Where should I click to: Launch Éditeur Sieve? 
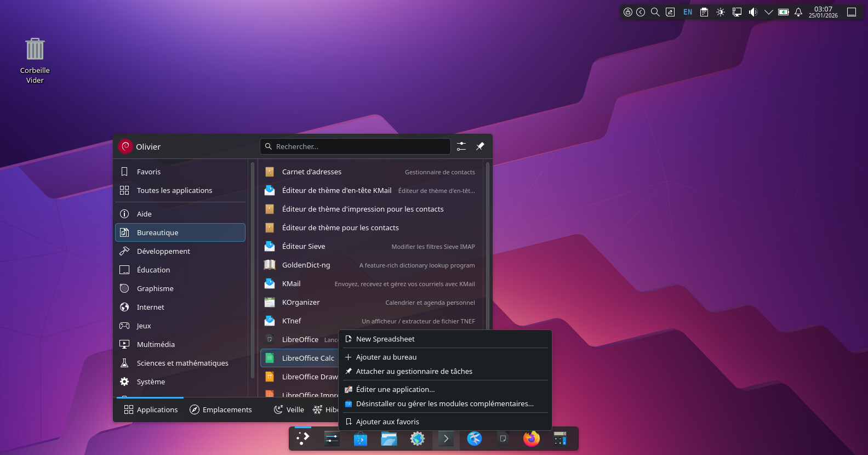coord(370,246)
